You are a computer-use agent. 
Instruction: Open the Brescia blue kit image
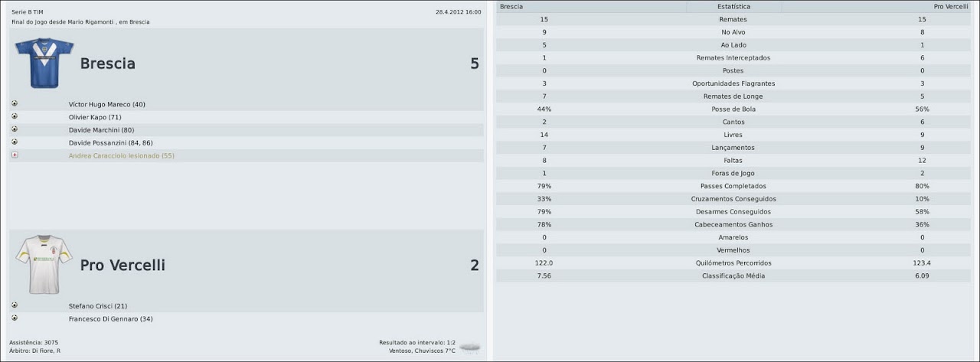tap(44, 63)
